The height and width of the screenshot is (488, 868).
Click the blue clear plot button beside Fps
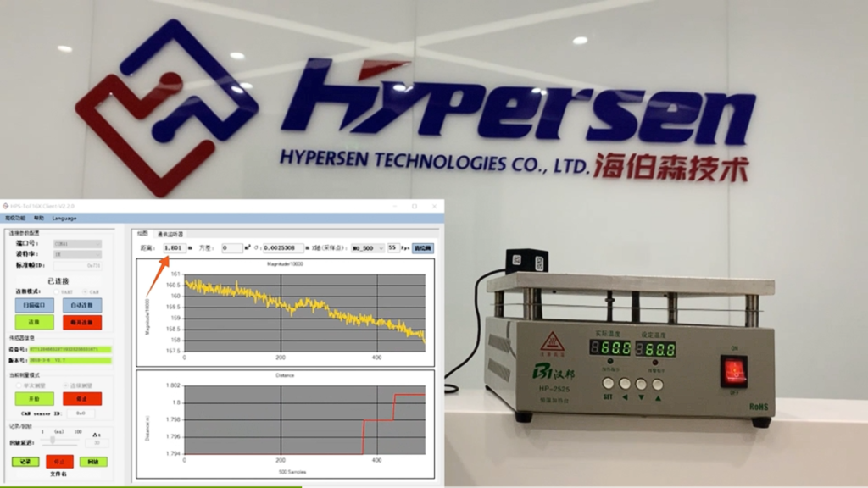[423, 248]
